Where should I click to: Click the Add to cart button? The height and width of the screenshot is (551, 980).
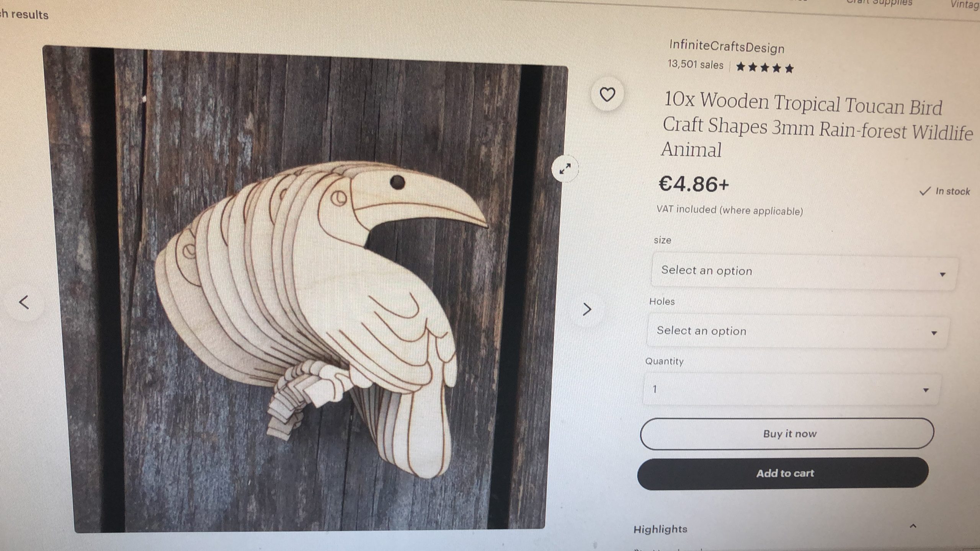pyautogui.click(x=783, y=473)
